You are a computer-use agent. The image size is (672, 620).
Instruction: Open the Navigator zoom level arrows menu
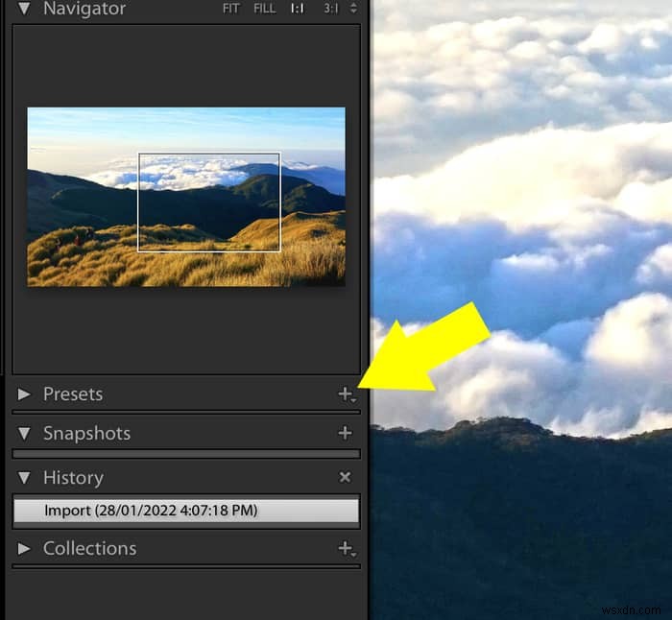click(x=353, y=8)
